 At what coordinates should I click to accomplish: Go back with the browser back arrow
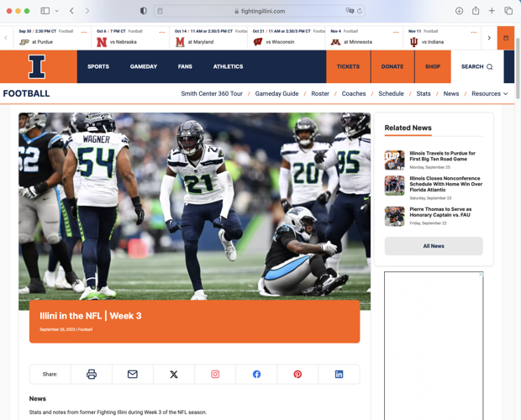pos(71,11)
